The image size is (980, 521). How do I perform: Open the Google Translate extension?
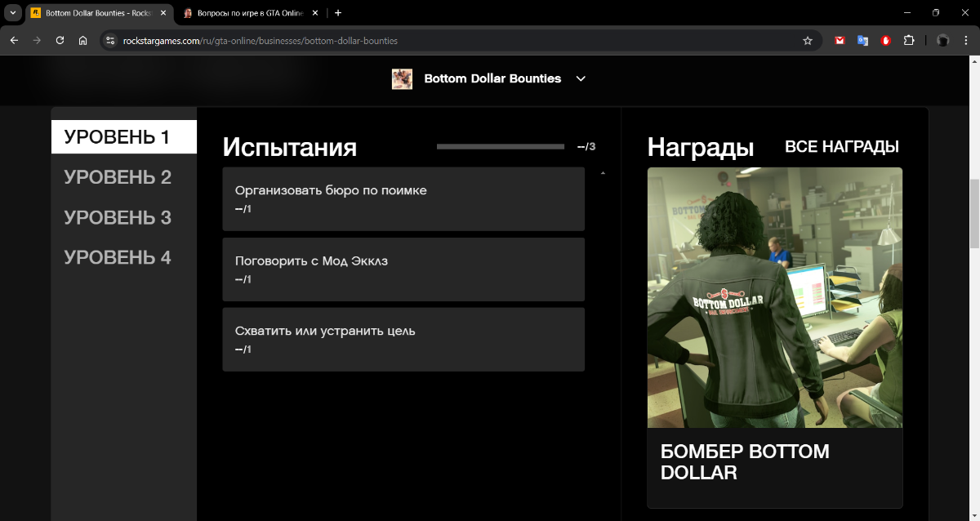(x=862, y=40)
